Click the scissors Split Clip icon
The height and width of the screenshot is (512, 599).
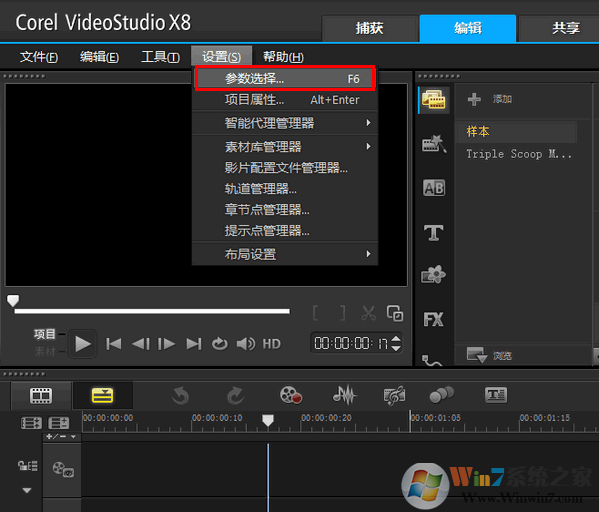[x=369, y=313]
